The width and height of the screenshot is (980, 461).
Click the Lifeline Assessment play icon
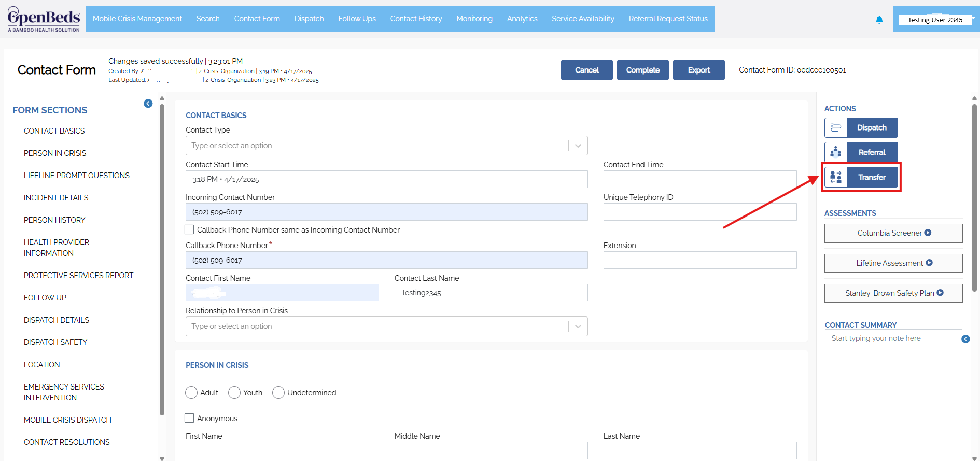click(x=929, y=263)
